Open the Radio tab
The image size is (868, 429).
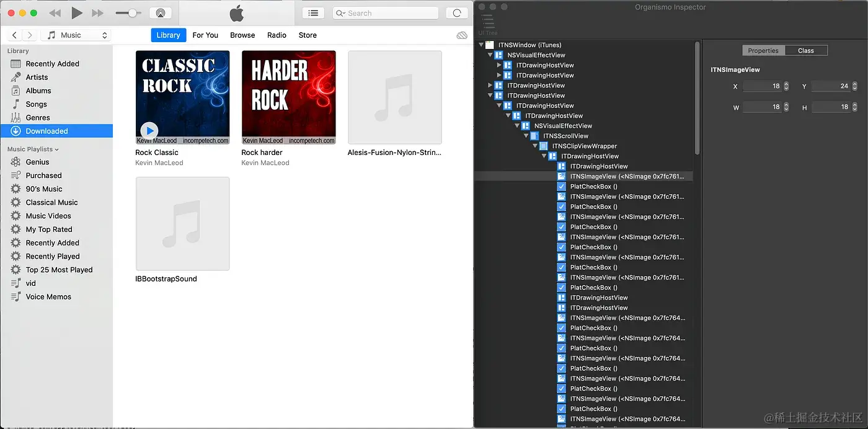tap(277, 35)
